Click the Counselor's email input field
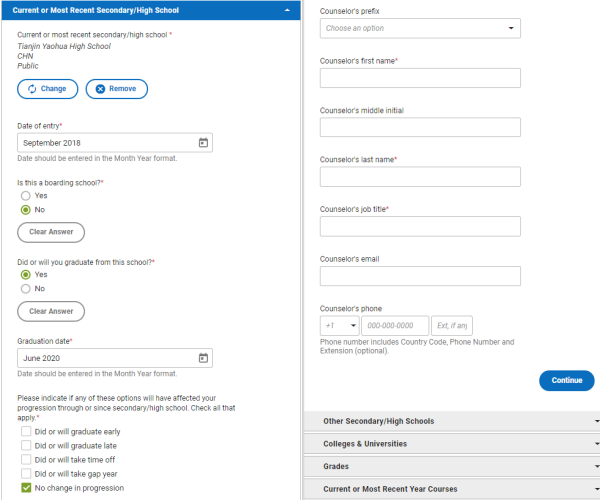Screen dimensions: 600x500 click(420, 276)
